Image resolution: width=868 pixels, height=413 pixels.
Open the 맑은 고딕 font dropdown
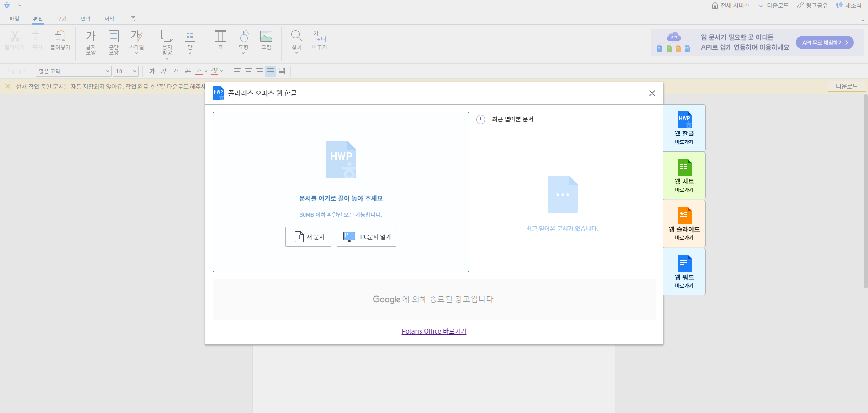pos(74,71)
